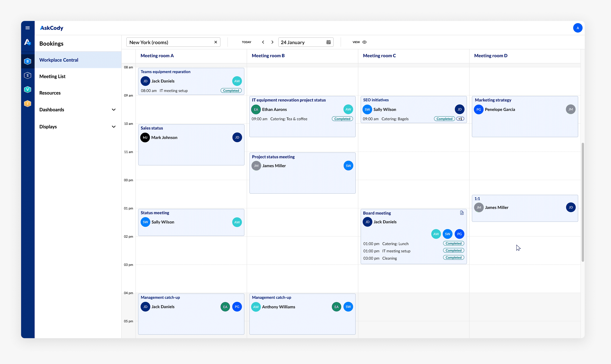
Task: Click MJ avatar of Mark Johnson
Action: (x=145, y=137)
